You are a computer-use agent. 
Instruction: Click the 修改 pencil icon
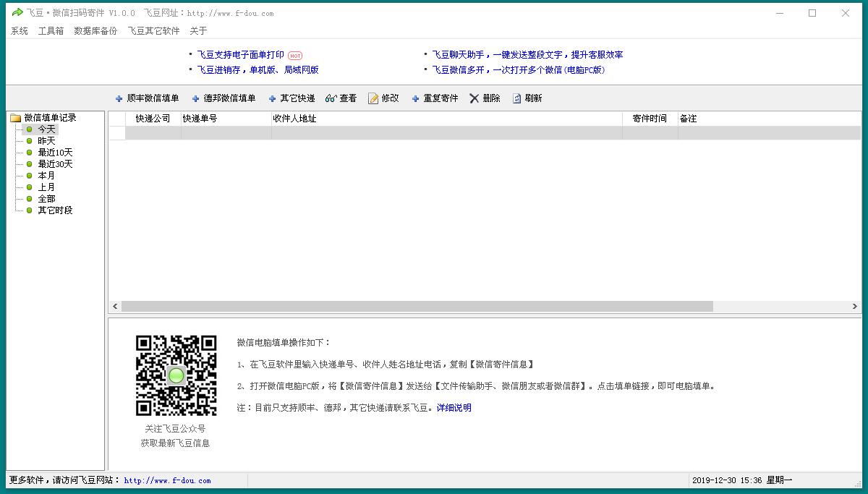pyautogui.click(x=373, y=98)
